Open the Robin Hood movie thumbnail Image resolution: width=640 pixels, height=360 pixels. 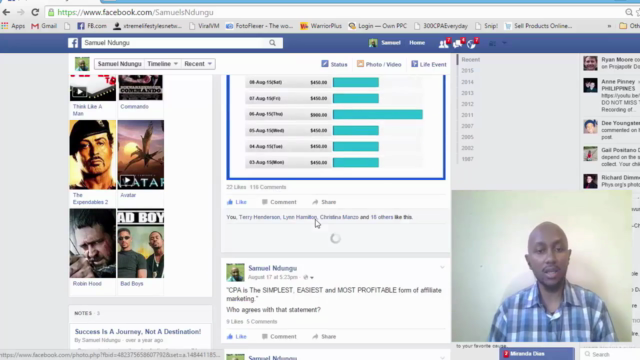click(93, 244)
